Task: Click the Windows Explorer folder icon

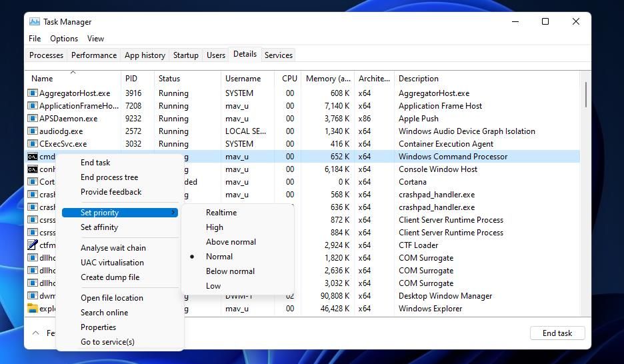Action: pos(32,309)
